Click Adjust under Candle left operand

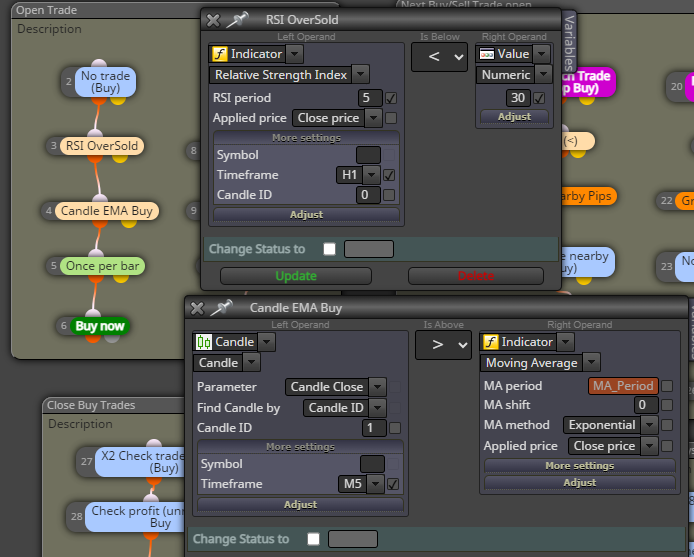coord(300,504)
